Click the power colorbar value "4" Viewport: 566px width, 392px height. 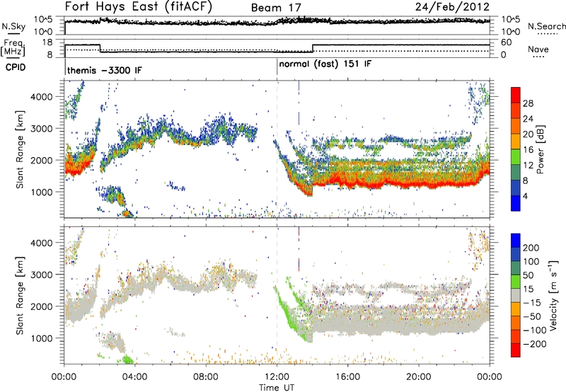pyautogui.click(x=525, y=196)
